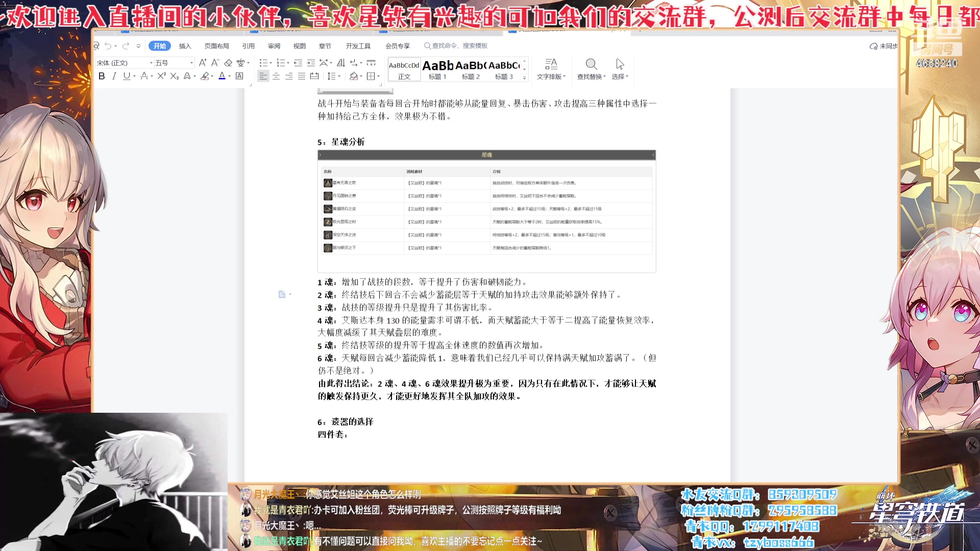Viewport: 980px width, 551px height.
Task: Open the 页面布局 ribbon tab
Action: tap(216, 46)
